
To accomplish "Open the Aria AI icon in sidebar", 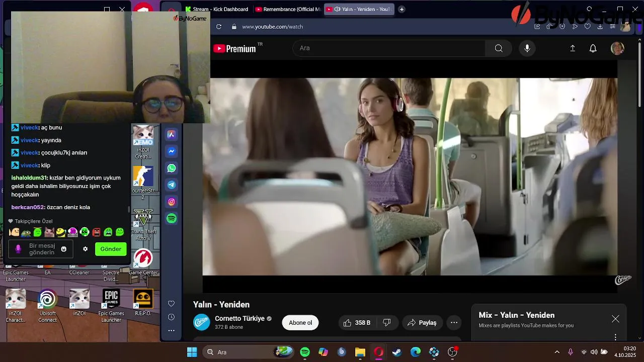I will [x=172, y=134].
